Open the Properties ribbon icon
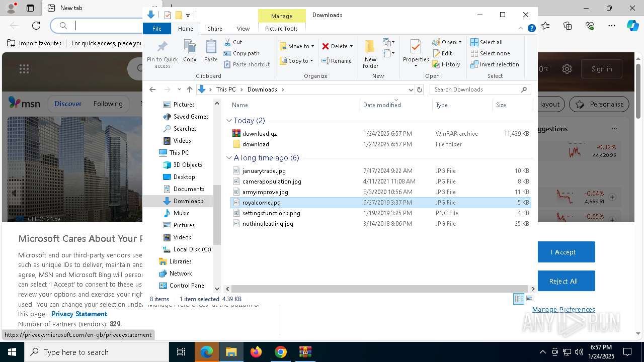This screenshot has height=362, width=644. pos(416,54)
